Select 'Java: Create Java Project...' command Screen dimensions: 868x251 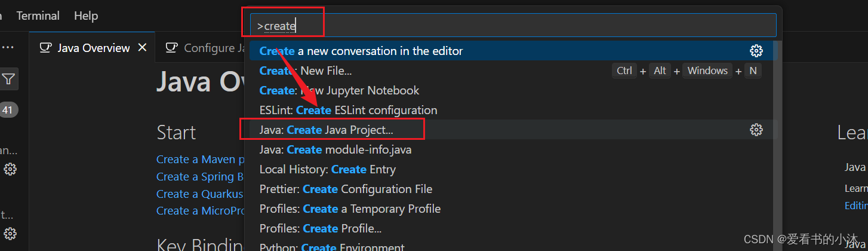(327, 130)
